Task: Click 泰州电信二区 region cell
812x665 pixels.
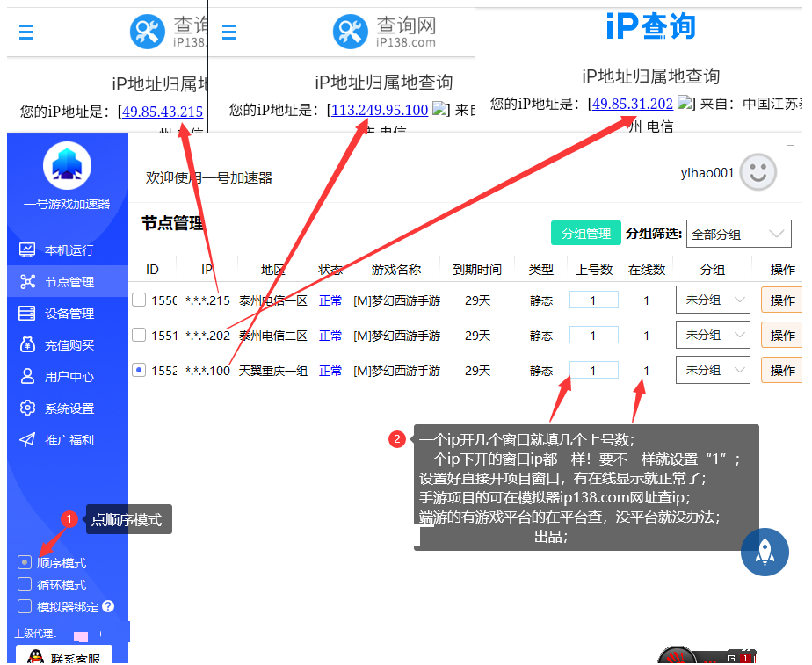Action: [x=273, y=336]
